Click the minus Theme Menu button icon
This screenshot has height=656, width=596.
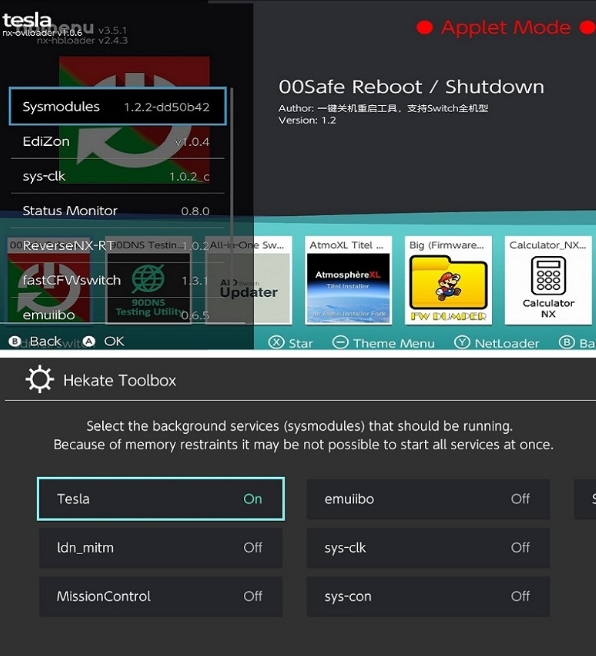[x=340, y=343]
